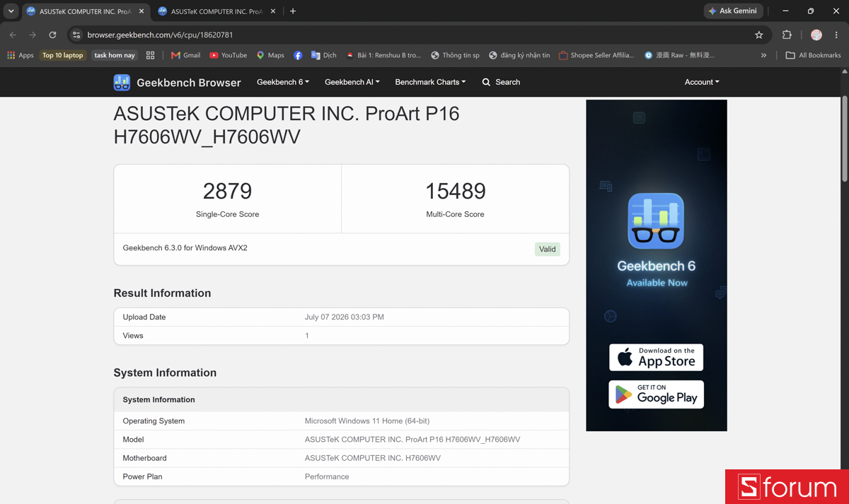
Task: Open the Top 10 laptop bookmark
Action: [x=62, y=55]
